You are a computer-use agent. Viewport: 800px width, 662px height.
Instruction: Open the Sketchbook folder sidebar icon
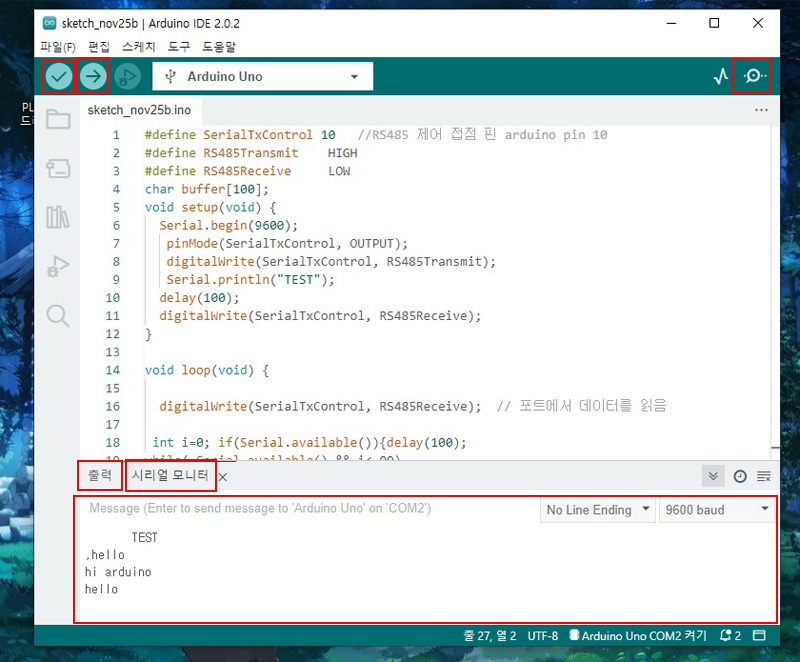(58, 119)
